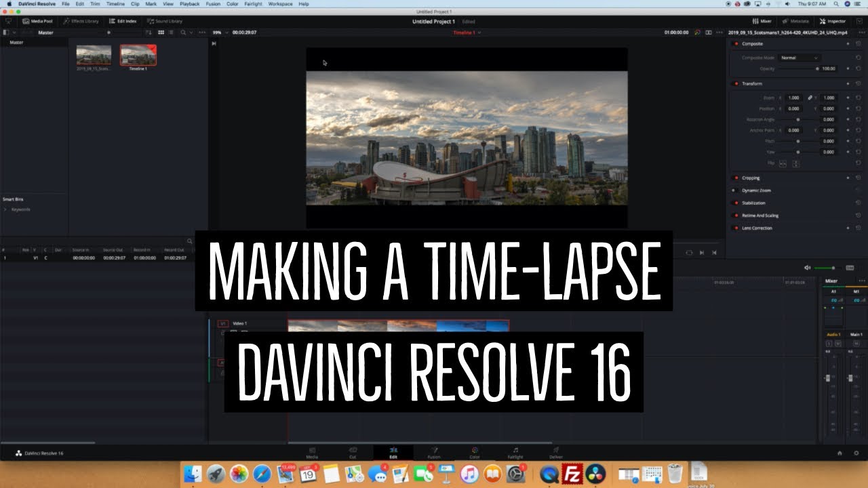Open FileZilla from the Dock
Screen dimensions: 868x488
click(x=573, y=473)
